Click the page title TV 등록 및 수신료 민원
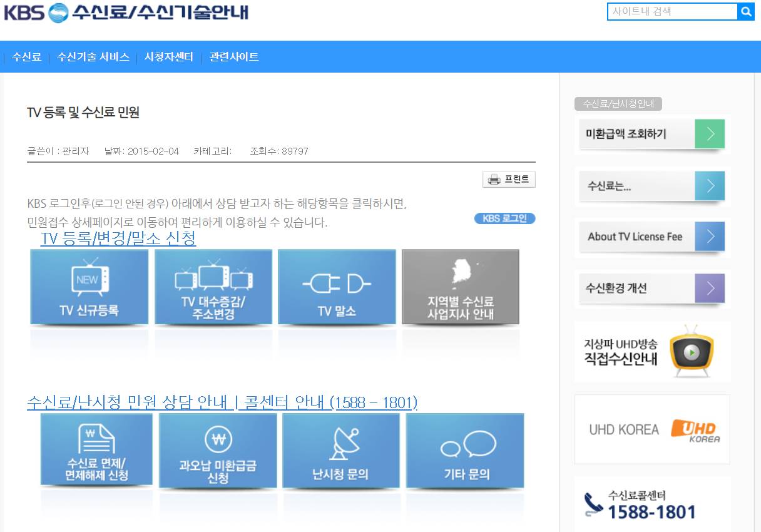 click(x=83, y=113)
